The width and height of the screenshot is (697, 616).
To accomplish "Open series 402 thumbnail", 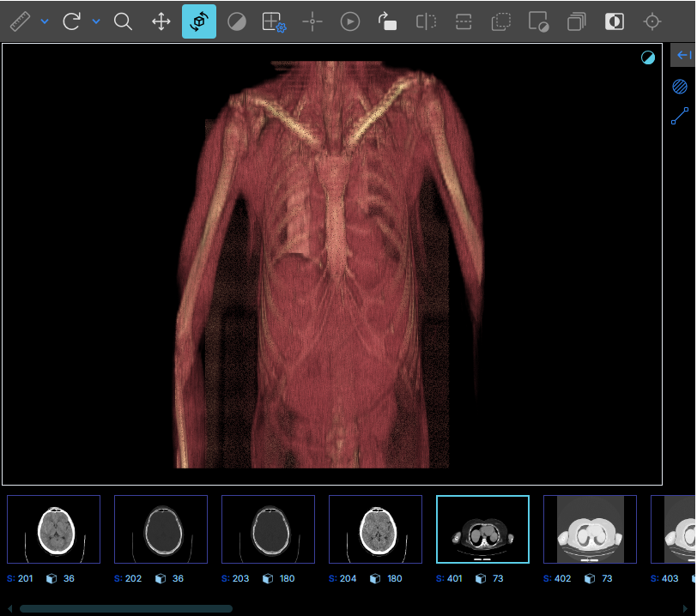I will pos(590,529).
